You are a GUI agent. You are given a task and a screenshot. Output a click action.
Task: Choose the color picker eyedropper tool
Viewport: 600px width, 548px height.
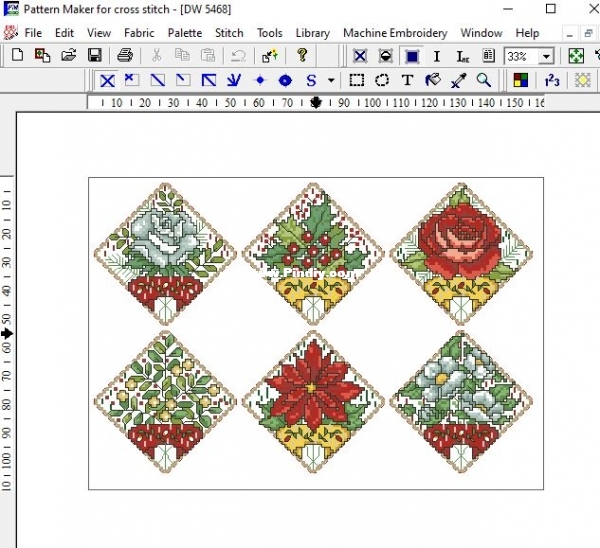pyautogui.click(x=459, y=80)
